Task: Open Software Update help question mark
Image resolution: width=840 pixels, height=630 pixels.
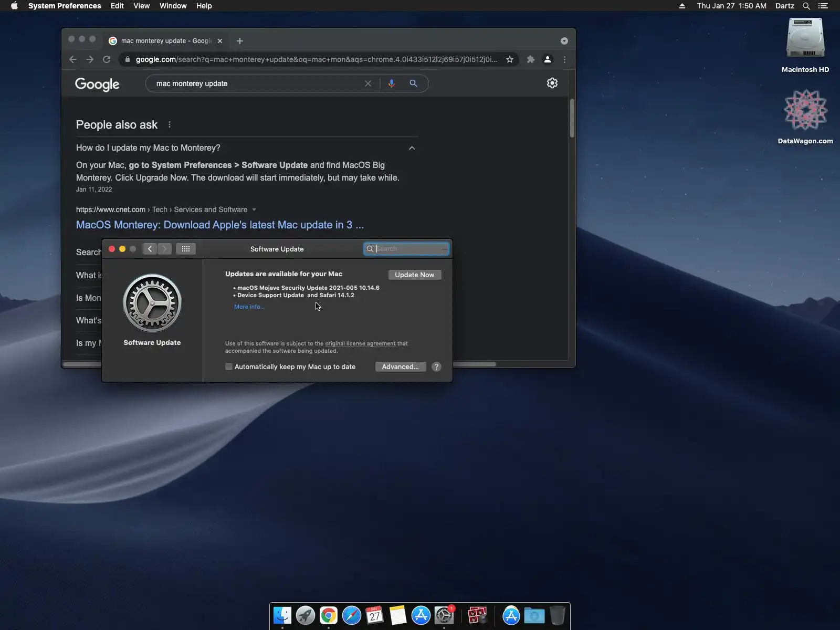Action: point(436,367)
